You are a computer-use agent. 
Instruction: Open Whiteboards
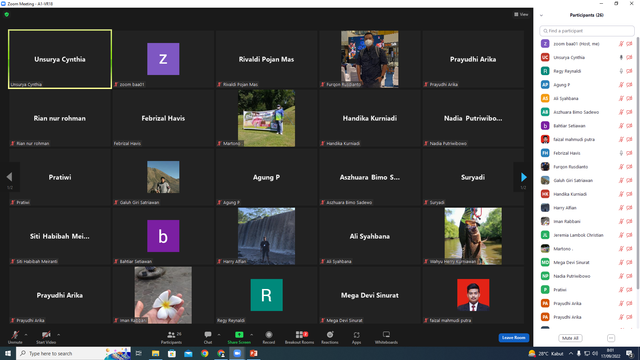click(386, 337)
